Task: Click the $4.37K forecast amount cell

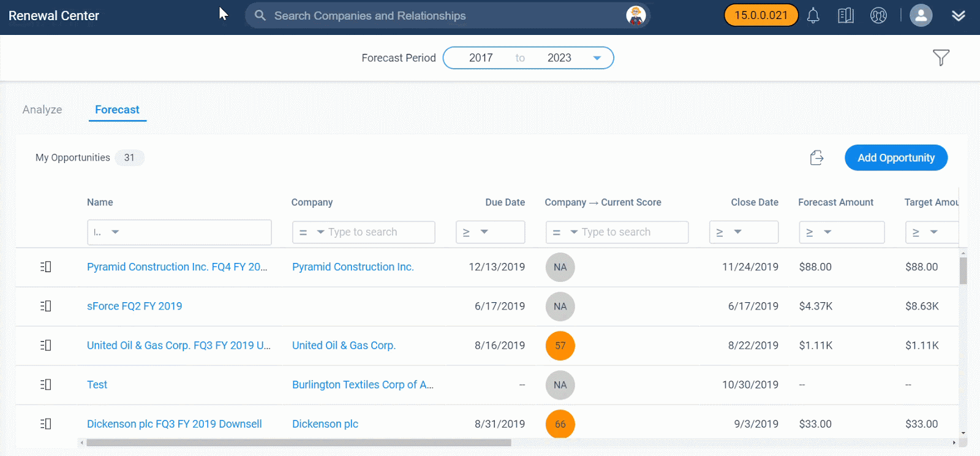Action: 815,306
